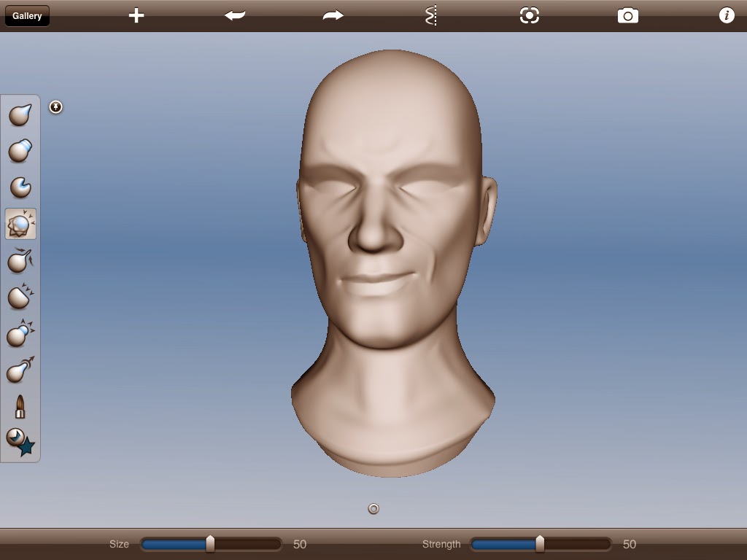
Task: Tap the small circle below the head model
Action: pos(373,508)
